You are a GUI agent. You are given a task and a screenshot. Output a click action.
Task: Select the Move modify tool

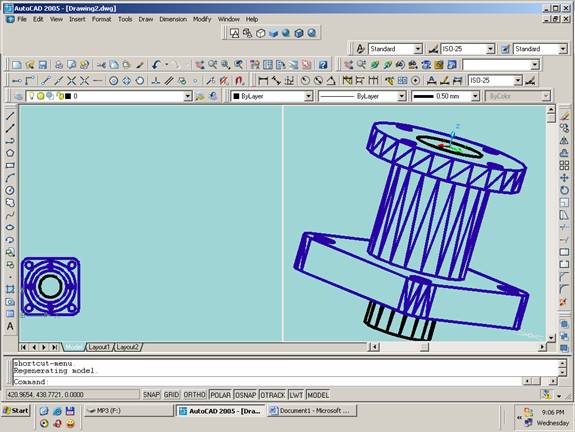[x=565, y=178]
